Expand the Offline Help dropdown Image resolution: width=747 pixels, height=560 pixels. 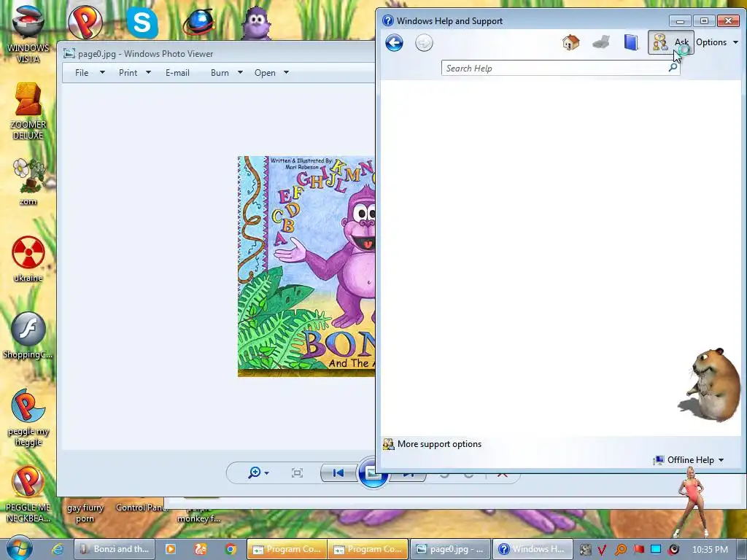coord(689,460)
